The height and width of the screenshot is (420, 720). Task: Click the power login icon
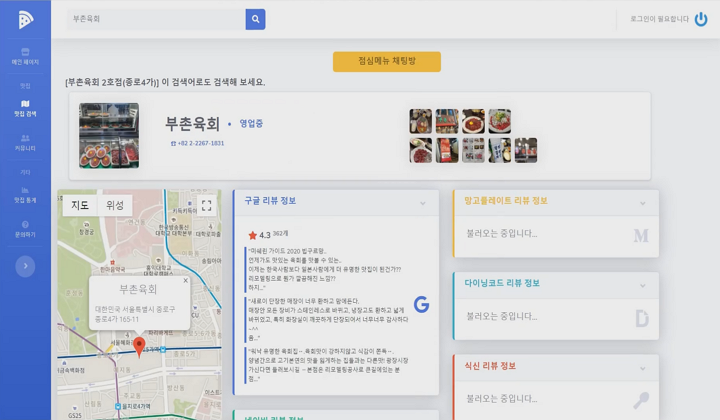(x=701, y=19)
